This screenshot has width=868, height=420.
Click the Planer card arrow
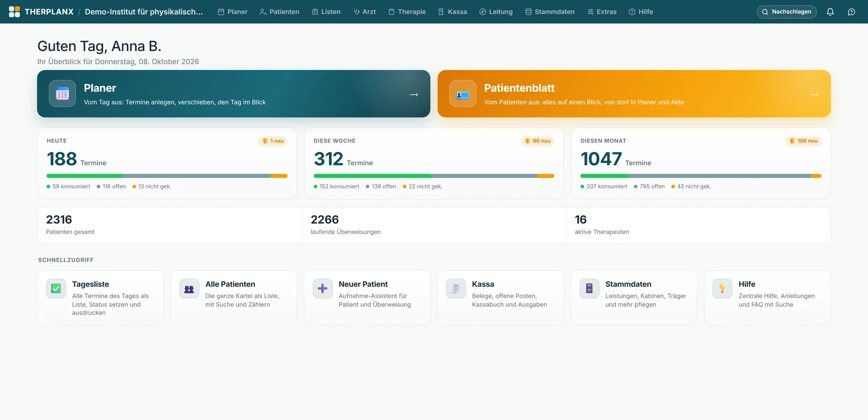(414, 94)
